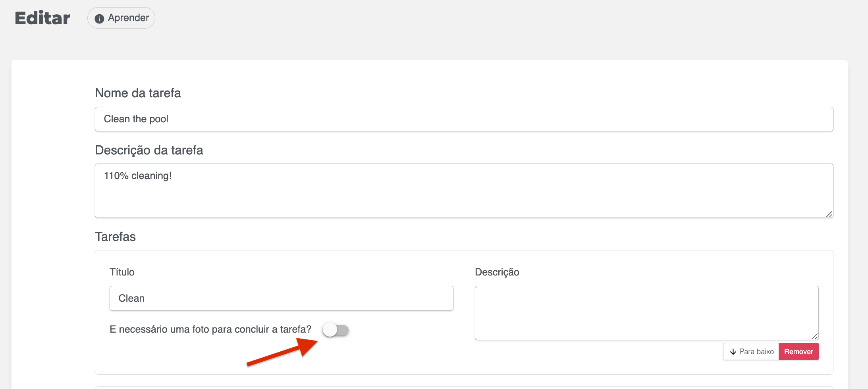The height and width of the screenshot is (389, 868).
Task: Click the Título label
Action: click(x=122, y=272)
